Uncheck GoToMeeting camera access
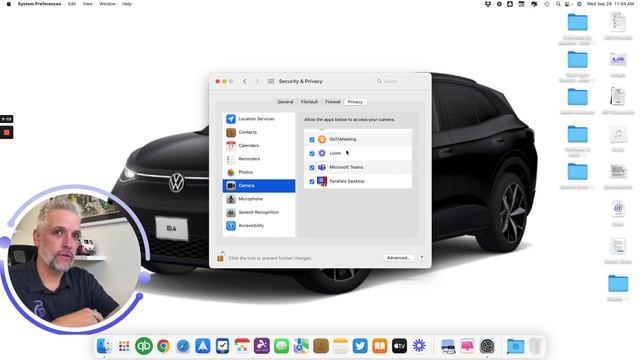Screen dimensions: 640x360 [312, 140]
